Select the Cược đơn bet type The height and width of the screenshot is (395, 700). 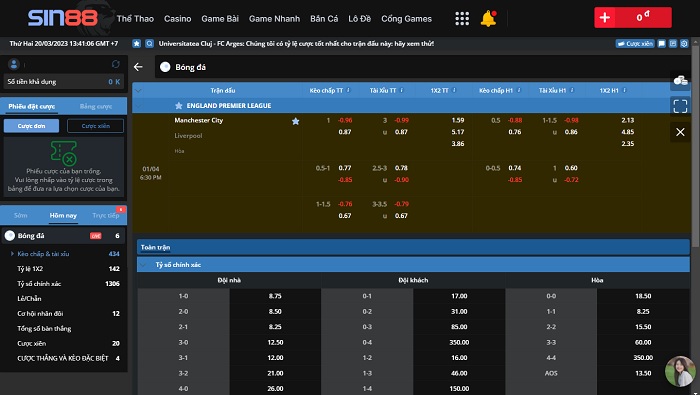coord(31,126)
